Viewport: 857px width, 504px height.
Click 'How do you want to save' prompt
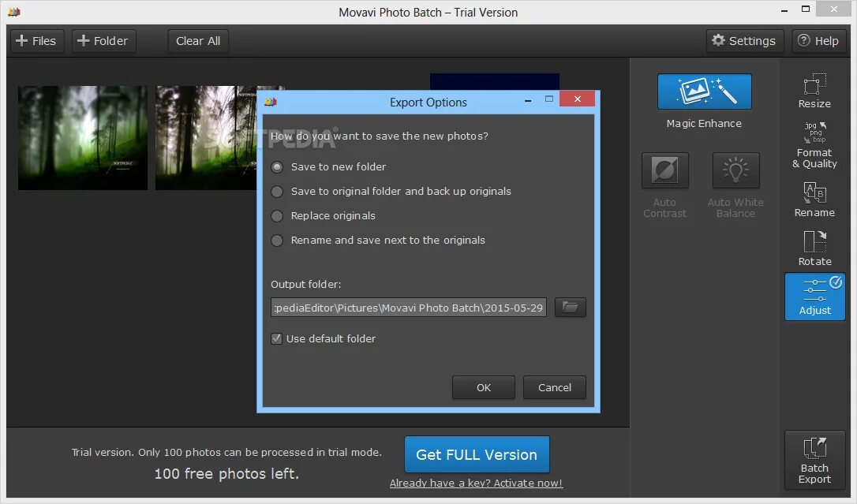(380, 136)
